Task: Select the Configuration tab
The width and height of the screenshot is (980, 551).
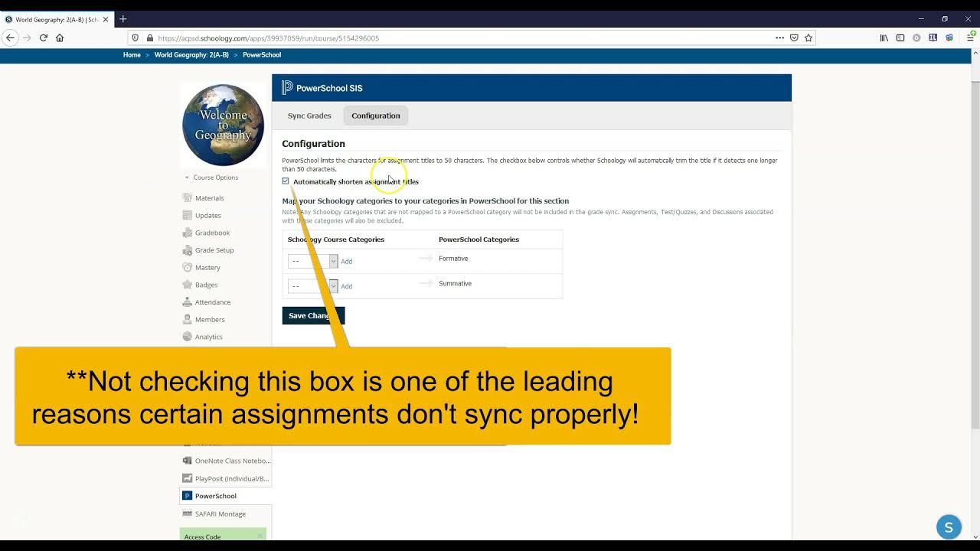Action: pos(376,116)
